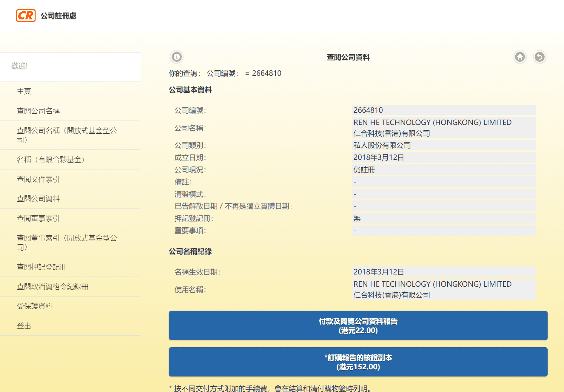Click the 歡迎! greeting text
The image size is (564, 392).
click(x=19, y=66)
